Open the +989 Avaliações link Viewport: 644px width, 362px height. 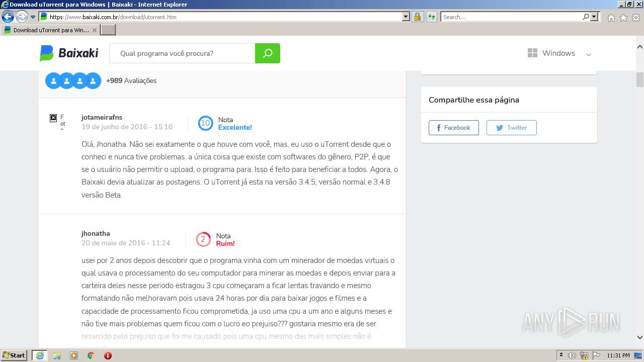131,80
